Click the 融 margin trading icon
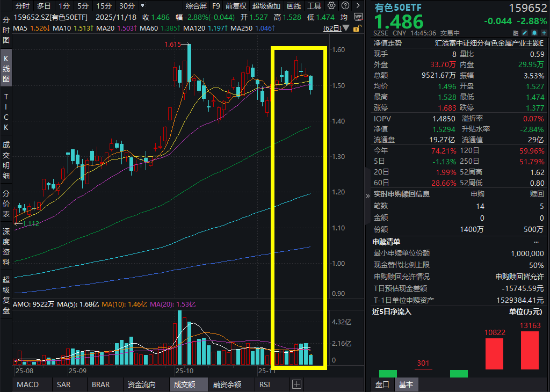 pos(516,33)
